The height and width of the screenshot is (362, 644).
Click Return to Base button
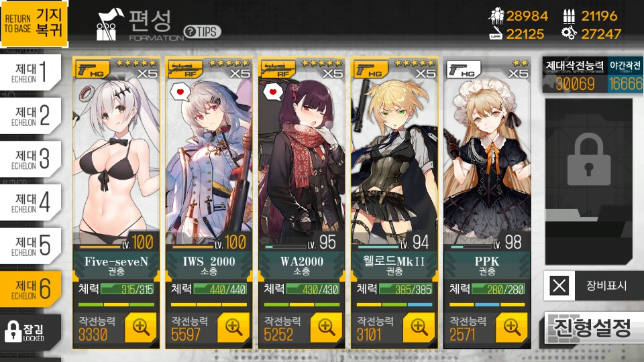click(34, 24)
